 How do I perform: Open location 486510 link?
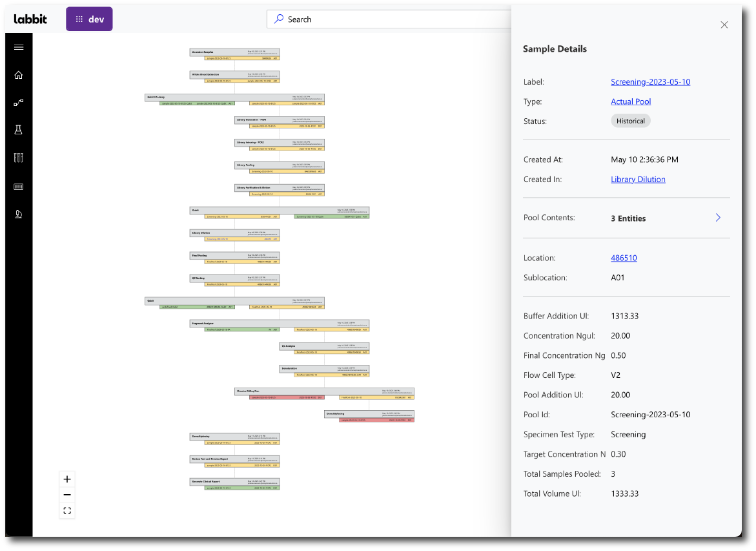point(624,258)
